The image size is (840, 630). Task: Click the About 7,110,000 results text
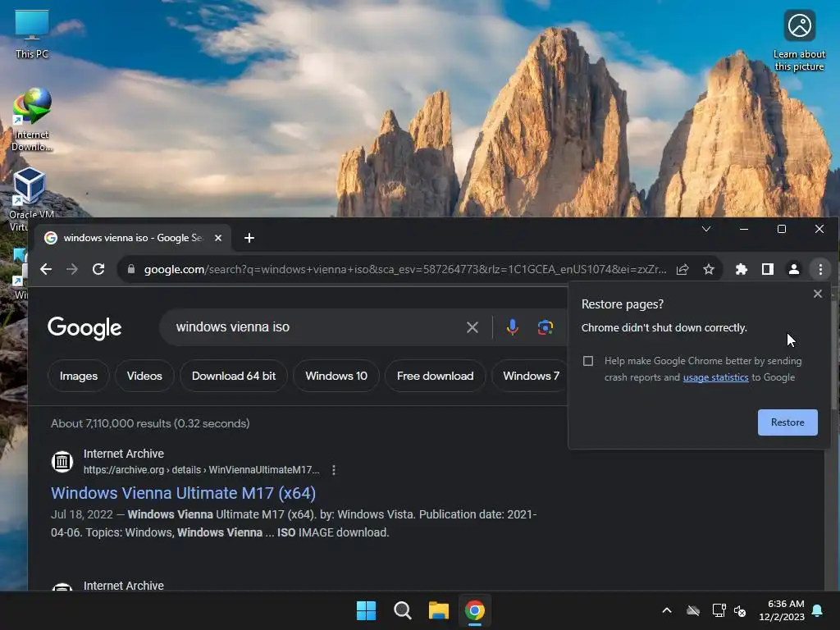[150, 423]
